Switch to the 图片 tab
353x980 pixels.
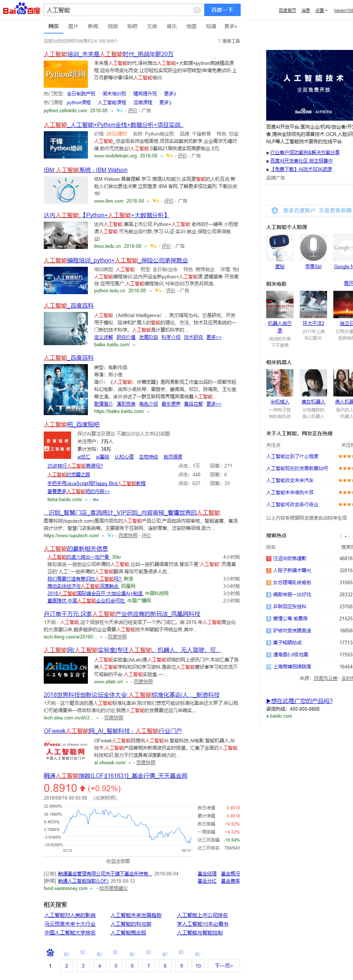tap(73, 26)
